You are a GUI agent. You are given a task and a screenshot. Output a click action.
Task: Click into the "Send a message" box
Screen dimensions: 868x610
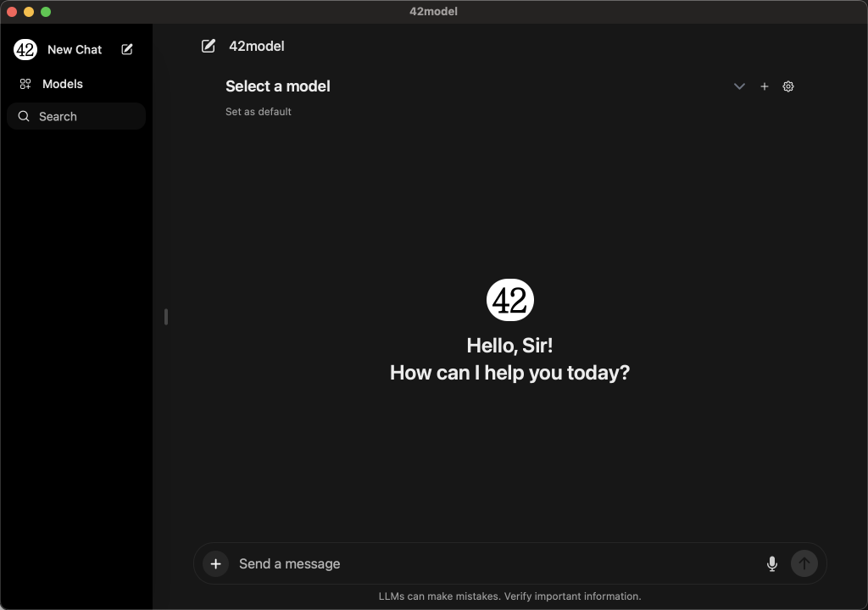click(492, 563)
